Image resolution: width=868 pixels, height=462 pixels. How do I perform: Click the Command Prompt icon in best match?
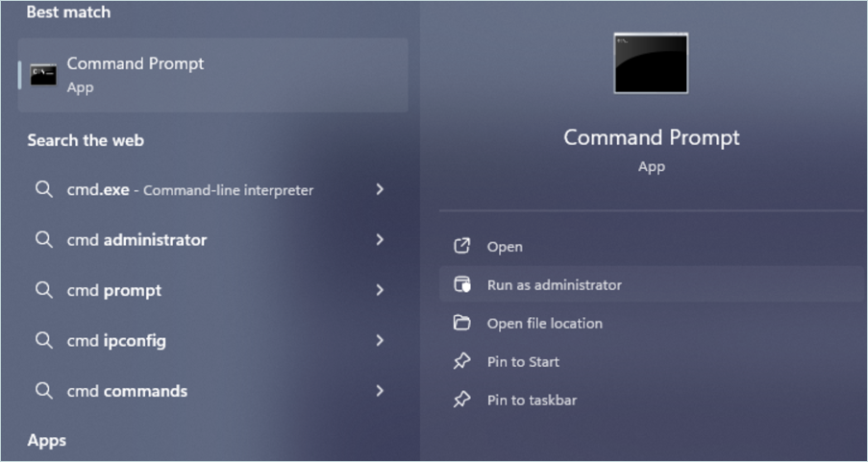(43, 75)
